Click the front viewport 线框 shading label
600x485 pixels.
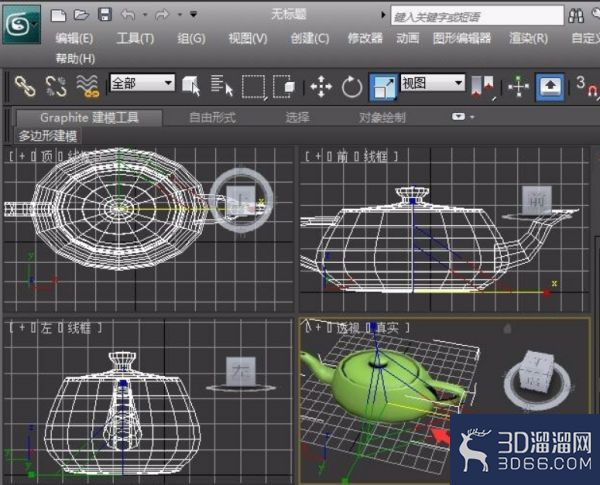point(376,156)
